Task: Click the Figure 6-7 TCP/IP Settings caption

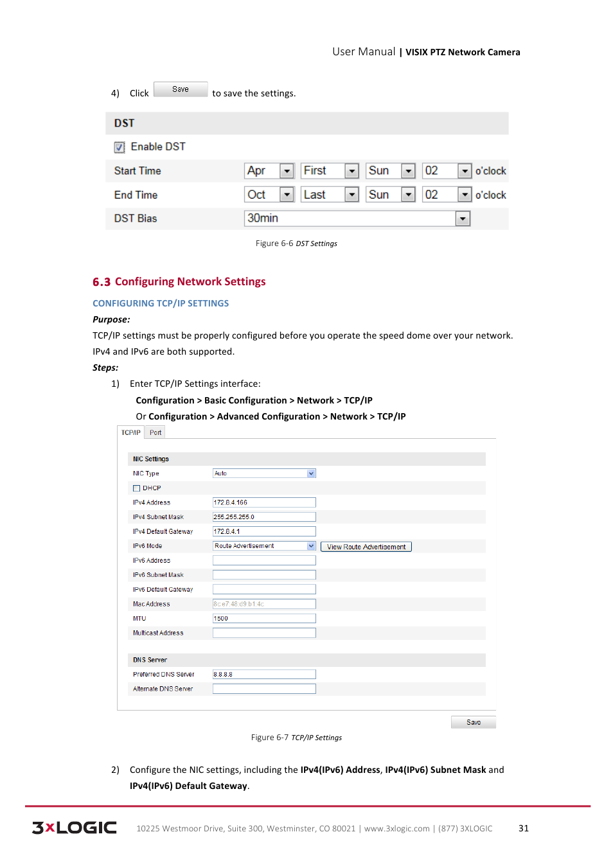Action: 296,738
